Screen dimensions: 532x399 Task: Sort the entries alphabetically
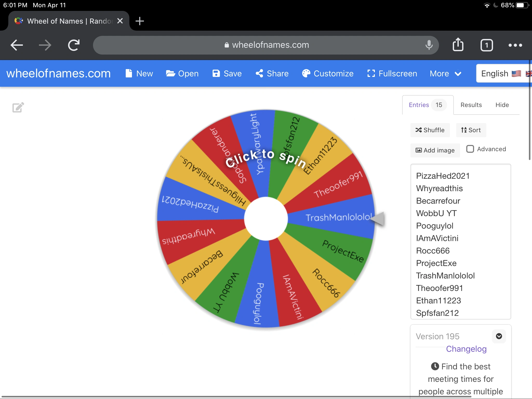471,130
